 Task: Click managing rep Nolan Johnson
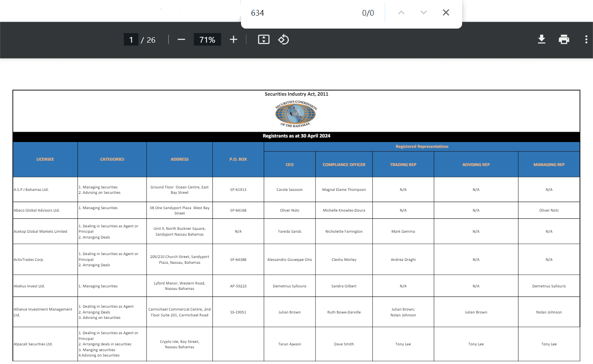(x=549, y=312)
